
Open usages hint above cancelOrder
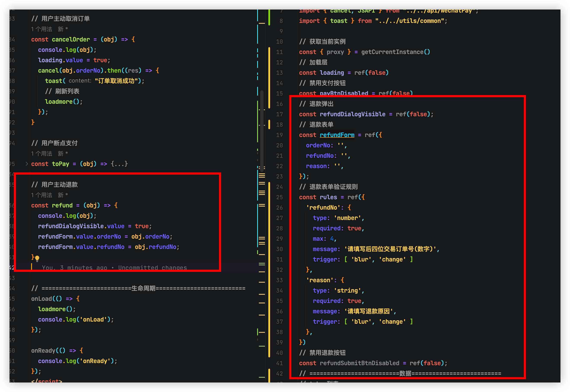pyautogui.click(x=41, y=29)
